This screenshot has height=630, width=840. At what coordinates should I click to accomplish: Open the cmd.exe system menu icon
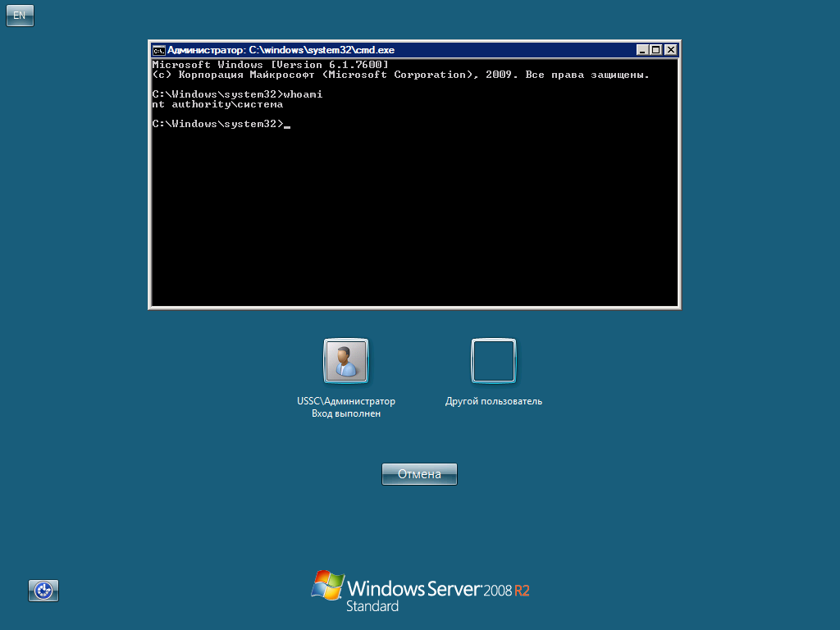[x=157, y=49]
